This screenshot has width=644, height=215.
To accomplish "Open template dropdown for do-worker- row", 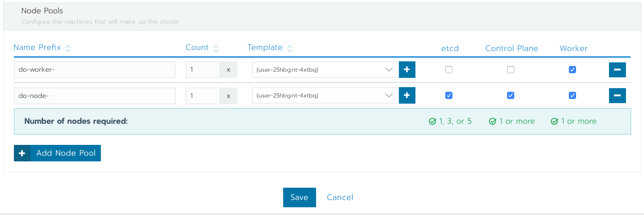I will [325, 70].
